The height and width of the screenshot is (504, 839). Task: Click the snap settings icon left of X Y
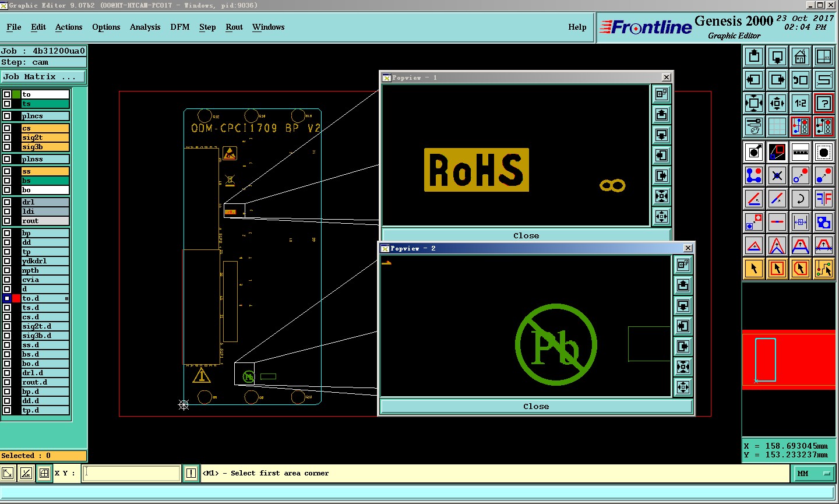(44, 473)
